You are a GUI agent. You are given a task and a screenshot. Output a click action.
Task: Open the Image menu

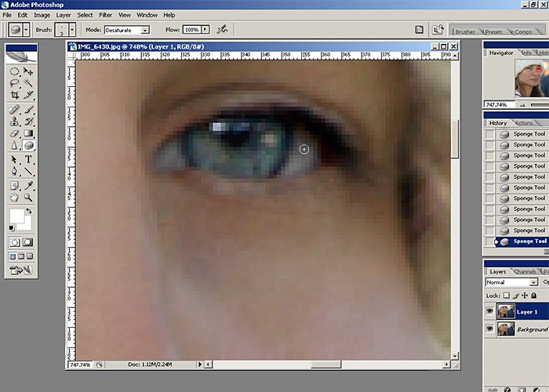[42, 15]
